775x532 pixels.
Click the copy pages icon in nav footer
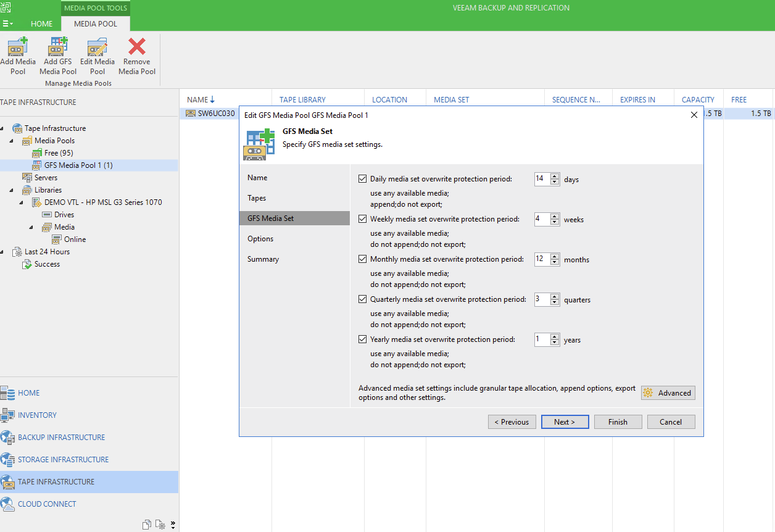[x=147, y=525]
